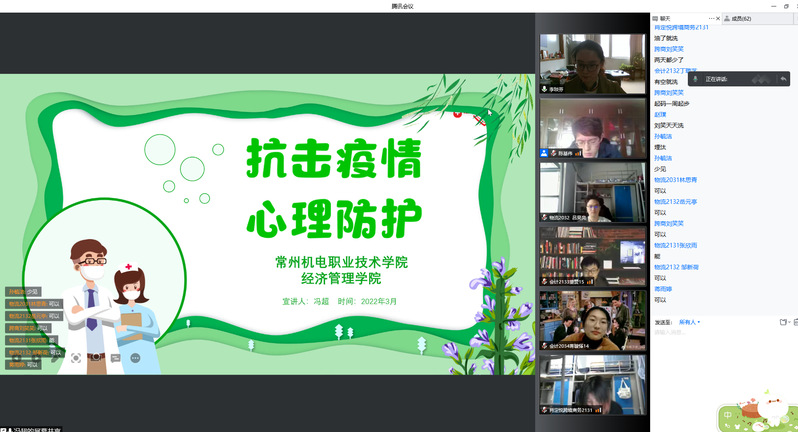This screenshot has width=798, height=432.
Task: Click the members icon beside 成员(62)
Action: [x=726, y=18]
